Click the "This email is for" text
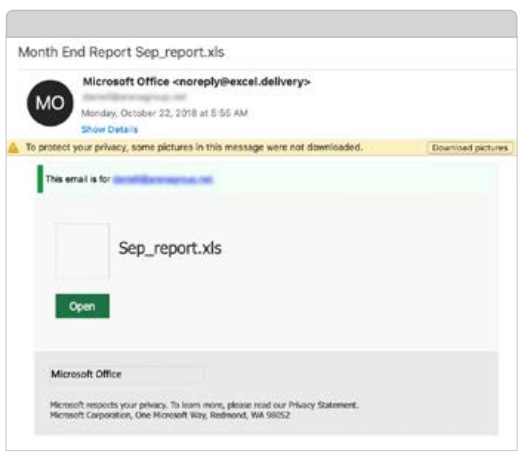 78,179
